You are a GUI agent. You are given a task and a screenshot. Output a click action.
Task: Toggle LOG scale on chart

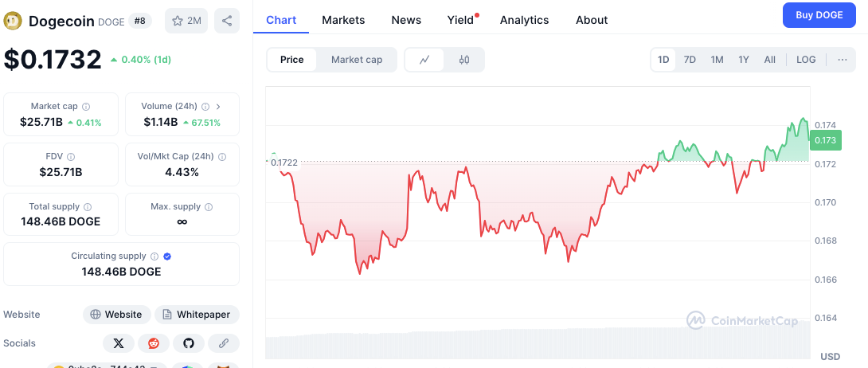click(x=806, y=60)
